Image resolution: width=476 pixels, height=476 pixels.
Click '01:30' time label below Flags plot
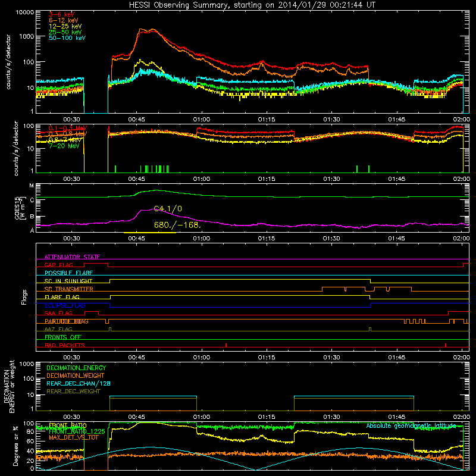tap(331, 358)
